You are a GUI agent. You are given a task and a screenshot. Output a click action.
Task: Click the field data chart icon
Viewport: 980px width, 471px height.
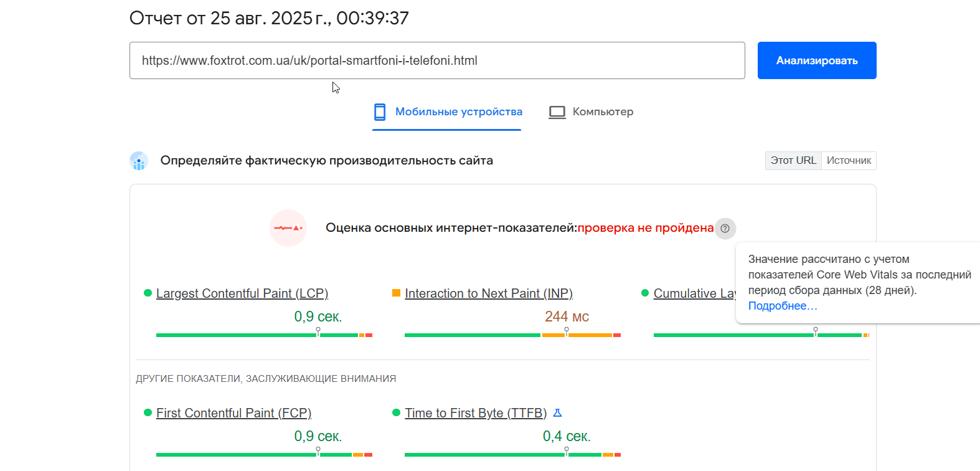point(139,161)
